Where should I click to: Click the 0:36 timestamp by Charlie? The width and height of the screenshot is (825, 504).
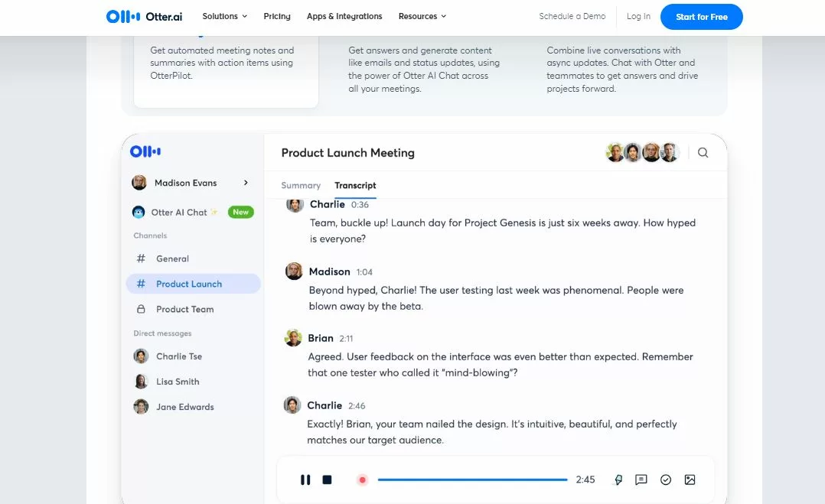[x=360, y=205]
